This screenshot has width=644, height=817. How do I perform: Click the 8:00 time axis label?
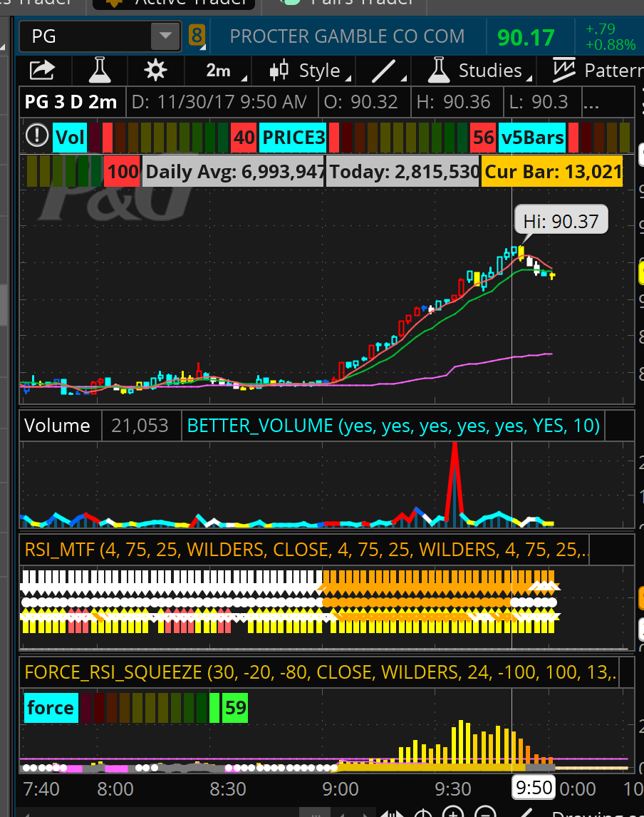115,789
